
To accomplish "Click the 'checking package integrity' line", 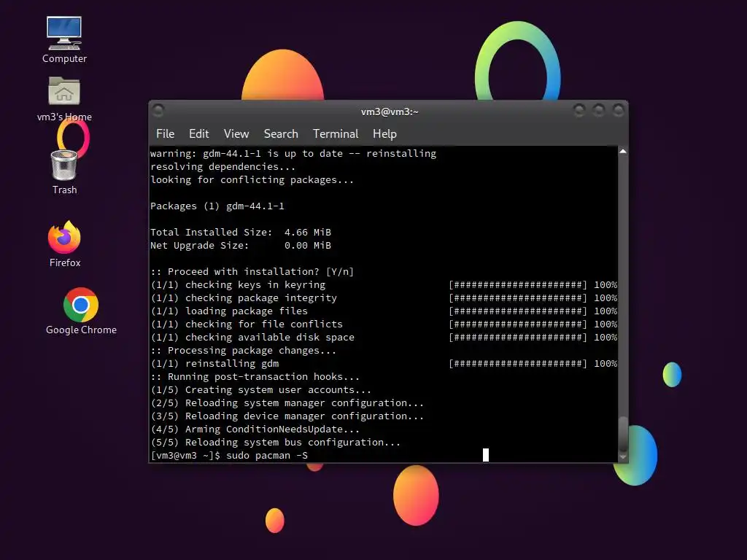I will point(384,298).
